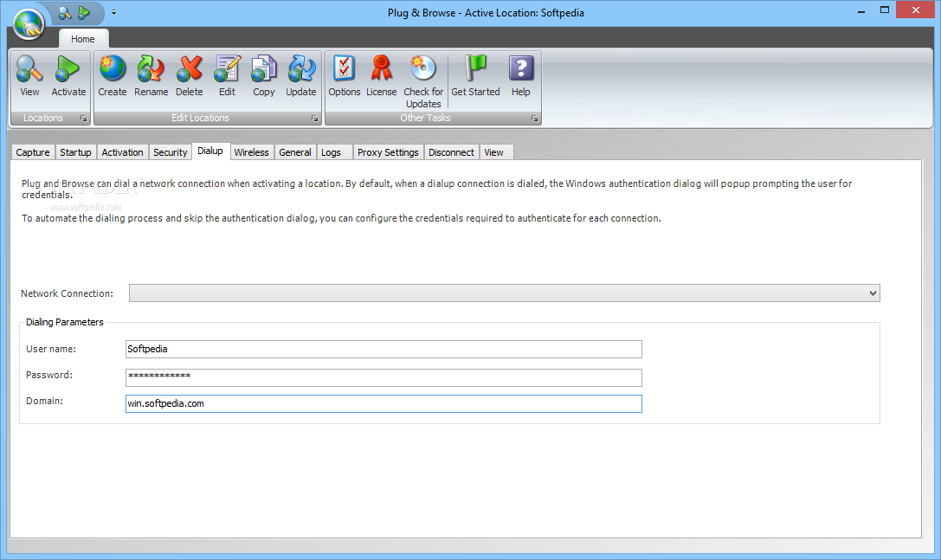The width and height of the screenshot is (941, 560).
Task: Expand the Edit Locations group launcher
Action: tap(314, 119)
